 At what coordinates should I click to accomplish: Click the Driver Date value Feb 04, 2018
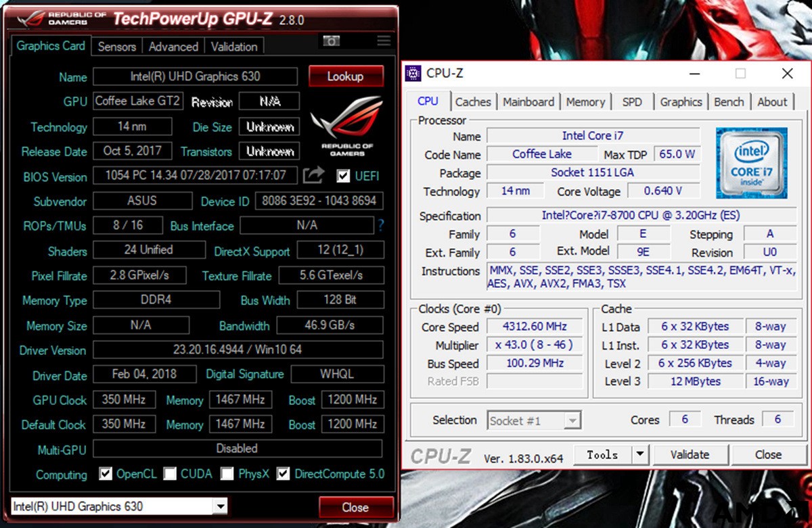point(145,374)
